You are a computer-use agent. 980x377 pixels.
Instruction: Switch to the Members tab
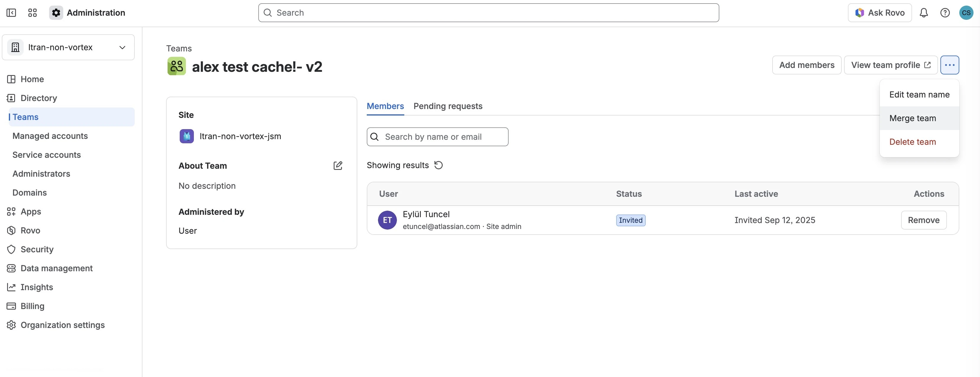click(385, 106)
